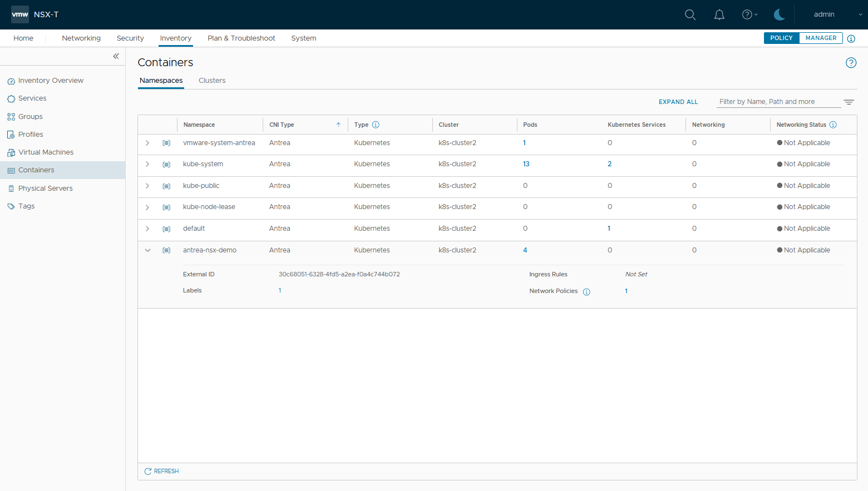Image resolution: width=868 pixels, height=491 pixels.
Task: Select the External ID value text
Action: pyautogui.click(x=339, y=274)
